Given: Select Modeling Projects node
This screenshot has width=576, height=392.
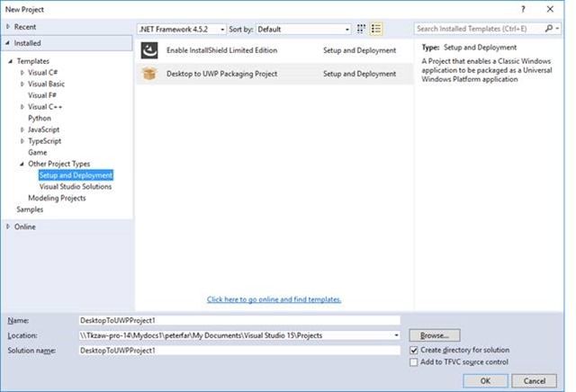Looking at the screenshot, I should (x=57, y=198).
